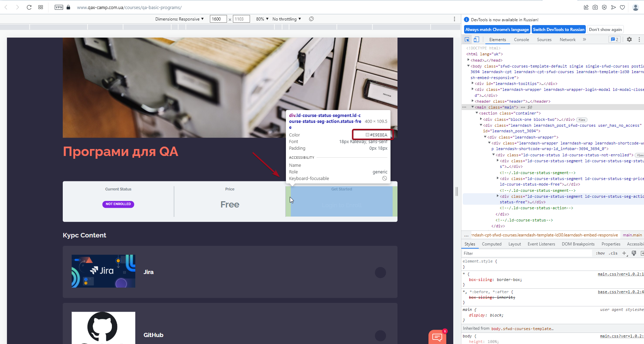Viewport: 644px width, 344px height.
Task: Click the new style rule plus icon
Action: click(x=624, y=253)
